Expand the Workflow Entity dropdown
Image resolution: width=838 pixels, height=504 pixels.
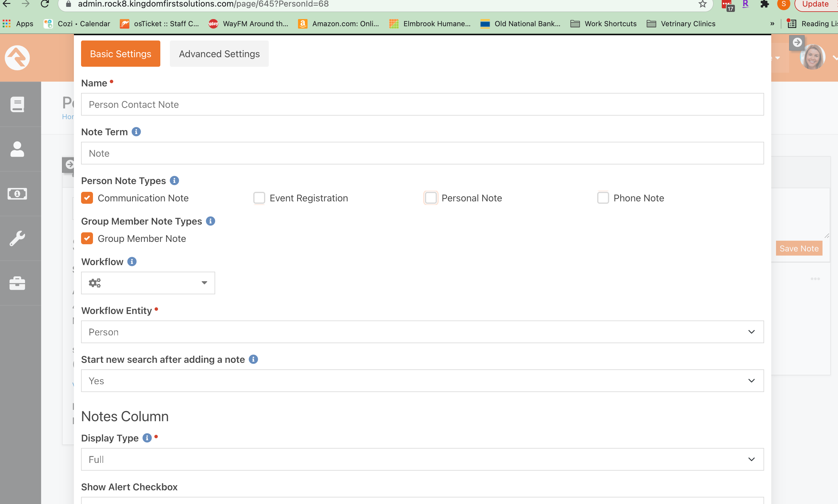coord(422,332)
